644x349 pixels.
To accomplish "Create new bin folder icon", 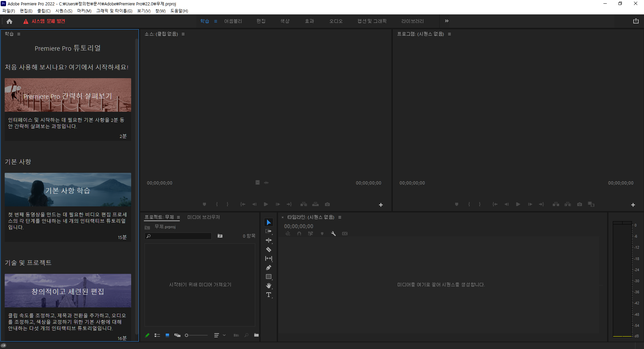I will pyautogui.click(x=257, y=335).
